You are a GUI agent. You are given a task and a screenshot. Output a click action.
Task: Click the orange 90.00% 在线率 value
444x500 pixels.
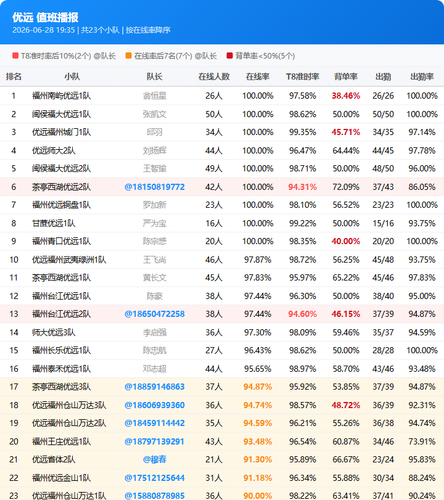pyautogui.click(x=258, y=495)
